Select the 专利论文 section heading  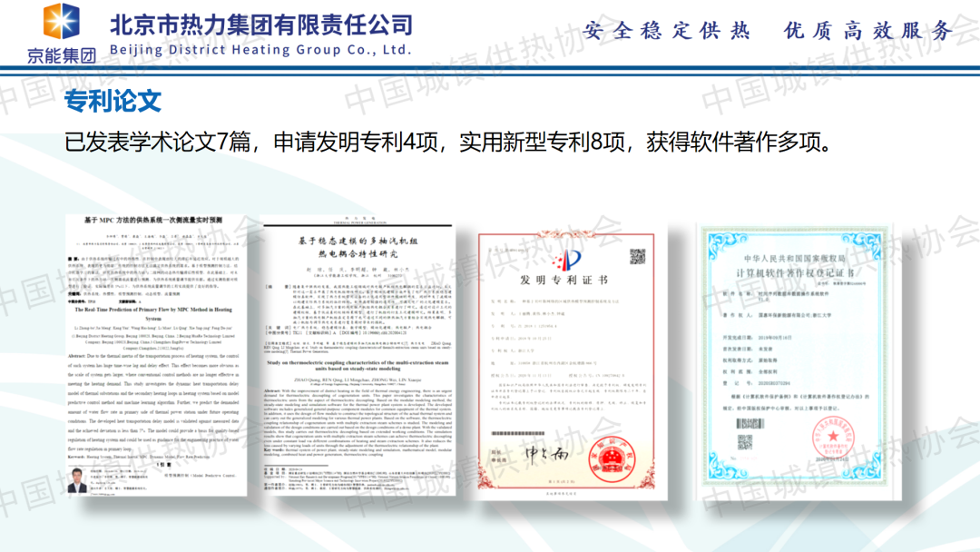pos(113,100)
